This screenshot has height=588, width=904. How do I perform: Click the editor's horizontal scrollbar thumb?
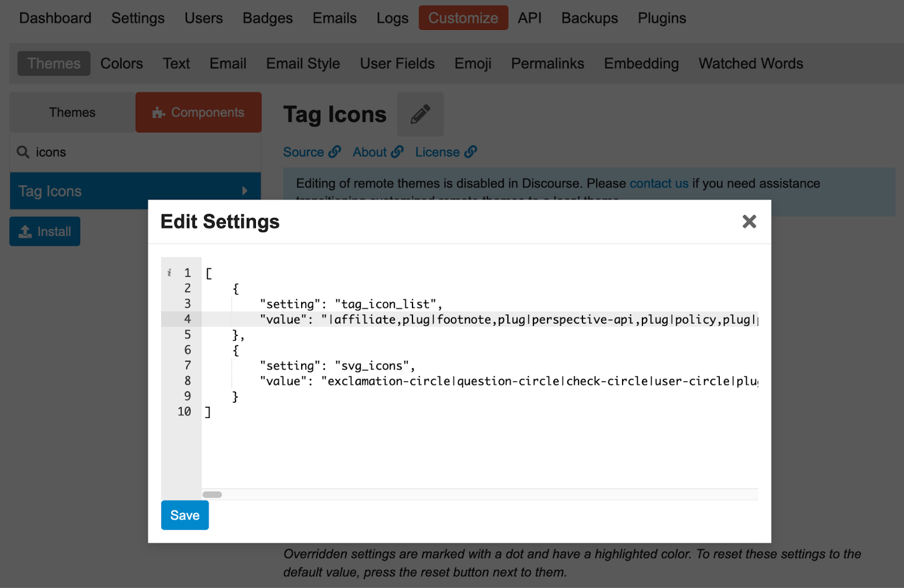click(x=212, y=495)
